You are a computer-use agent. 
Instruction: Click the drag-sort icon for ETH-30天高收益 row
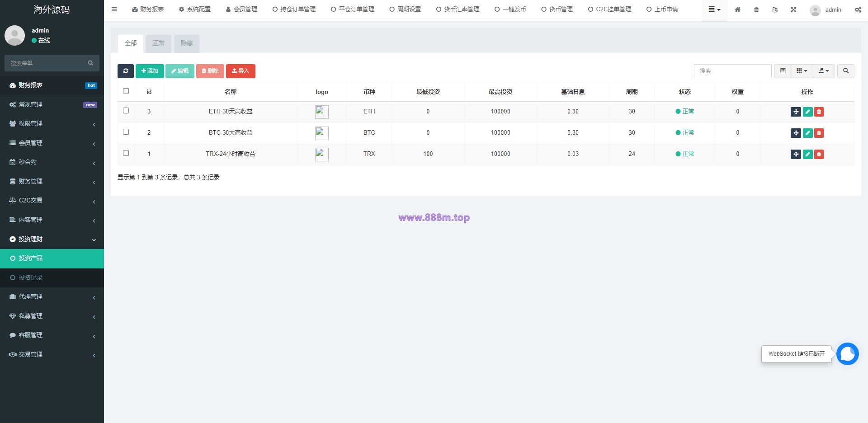point(796,112)
